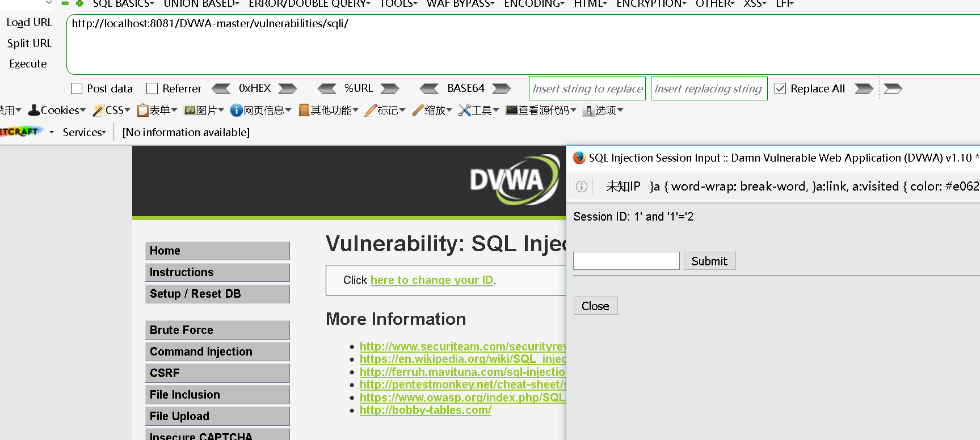Click the 'Insert string to replace' field
Viewport: 980px width, 440px height.
pos(587,88)
